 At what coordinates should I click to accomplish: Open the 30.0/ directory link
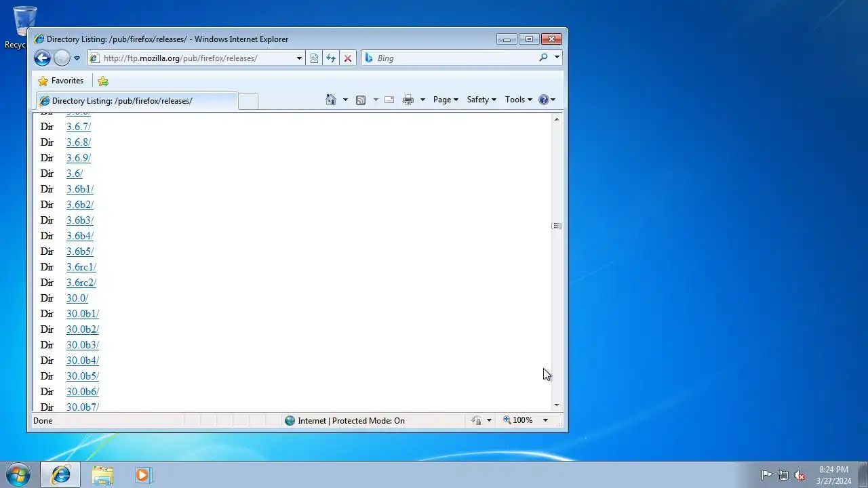pos(77,298)
